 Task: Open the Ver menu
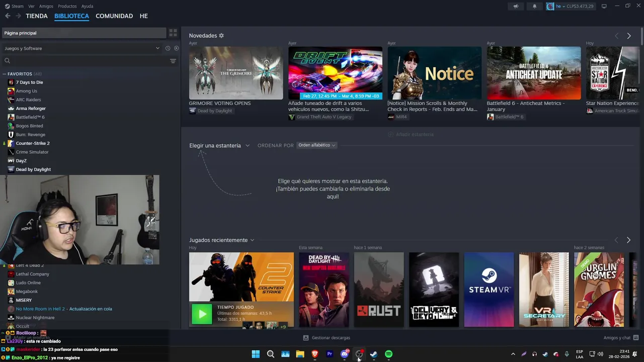click(31, 6)
